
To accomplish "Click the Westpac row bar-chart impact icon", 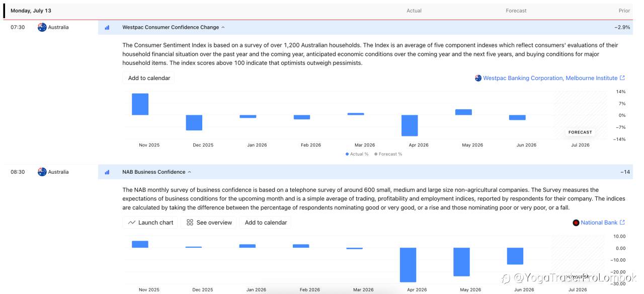I will pos(107,28).
